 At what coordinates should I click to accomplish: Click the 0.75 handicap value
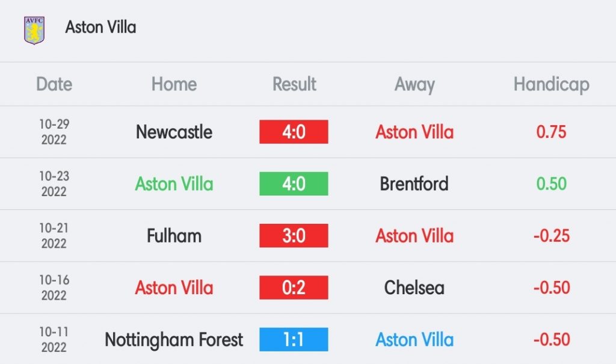pos(551,132)
